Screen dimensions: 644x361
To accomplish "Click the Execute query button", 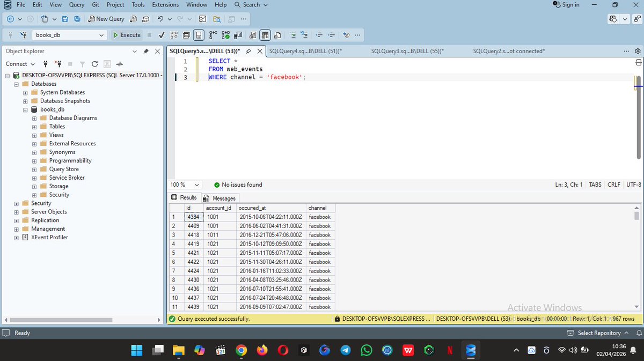I will pyautogui.click(x=127, y=35).
